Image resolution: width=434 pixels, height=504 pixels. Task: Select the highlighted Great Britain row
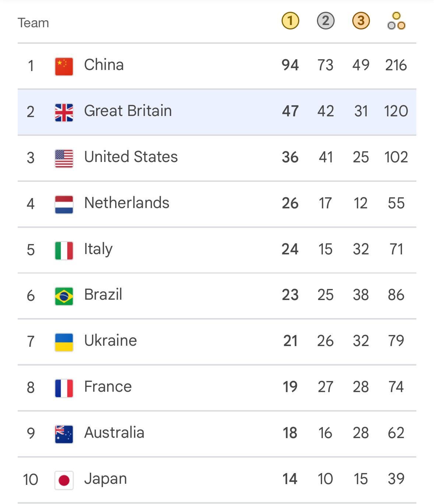tap(217, 112)
